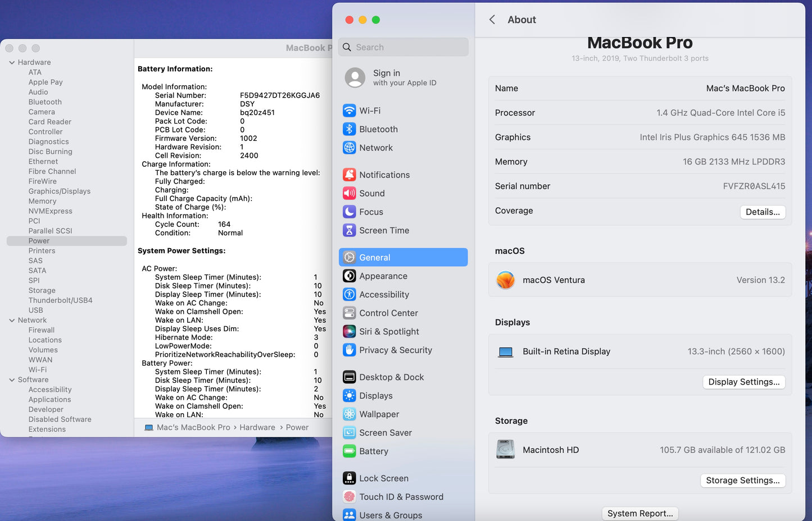Open Touch ID & Password settings
This screenshot has height=521, width=812.
pos(401,496)
